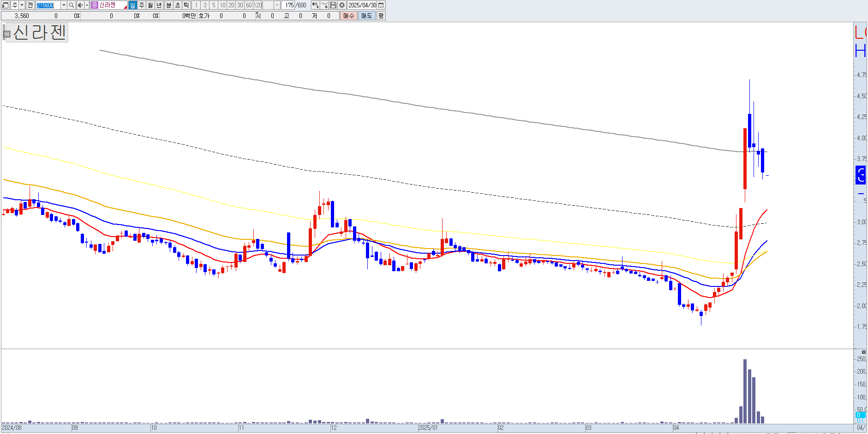Screen dimensions: 868x434
Task: Click the current price 3,560 value
Action: click(22, 16)
